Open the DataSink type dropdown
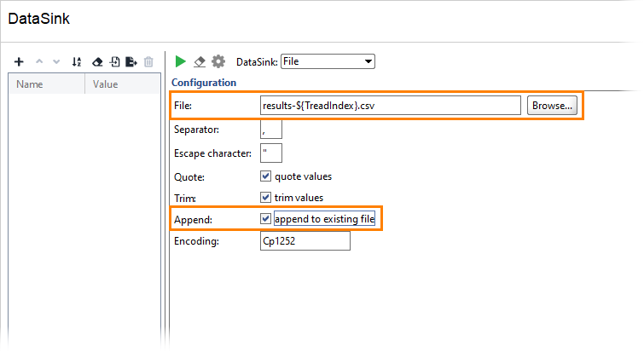 pos(328,61)
